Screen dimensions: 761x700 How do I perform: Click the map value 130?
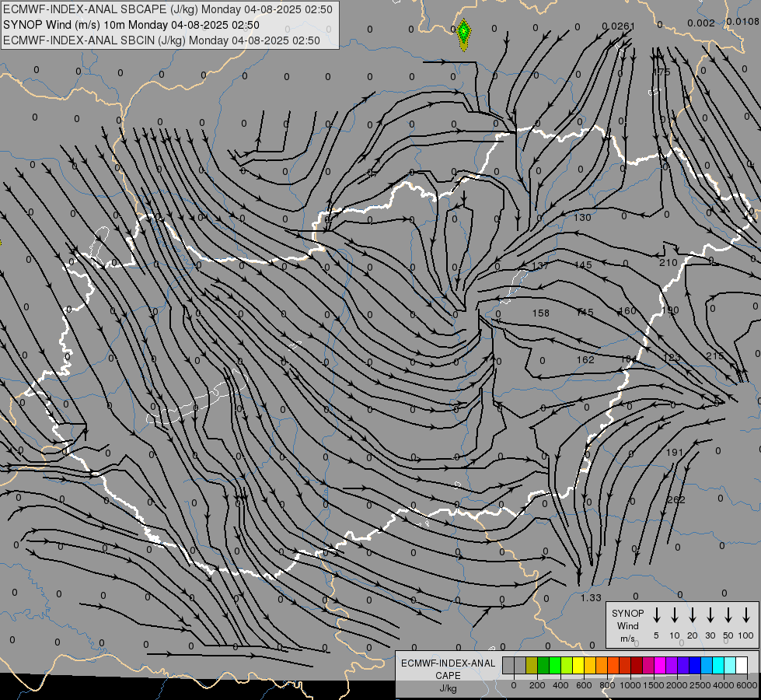pos(582,217)
